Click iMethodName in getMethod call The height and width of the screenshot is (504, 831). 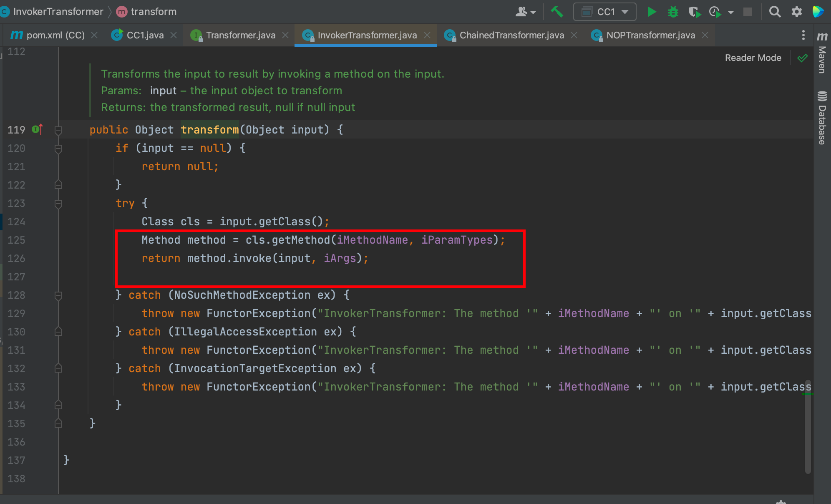[x=373, y=240]
